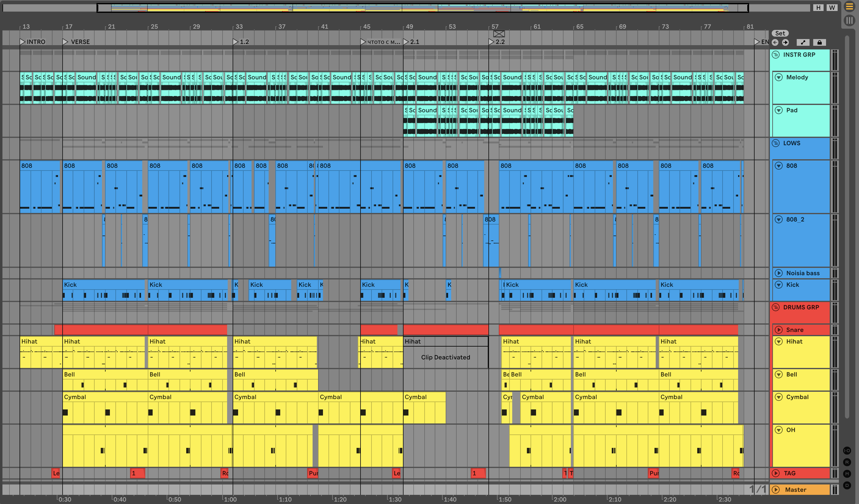
Task: Select the Clip Deactivated Hihat clip
Action: tap(445, 357)
